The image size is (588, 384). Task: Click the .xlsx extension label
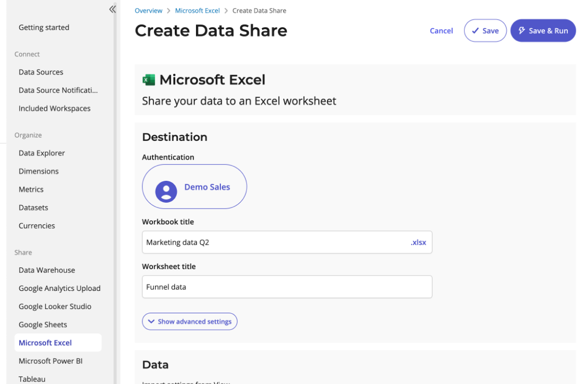coord(419,243)
